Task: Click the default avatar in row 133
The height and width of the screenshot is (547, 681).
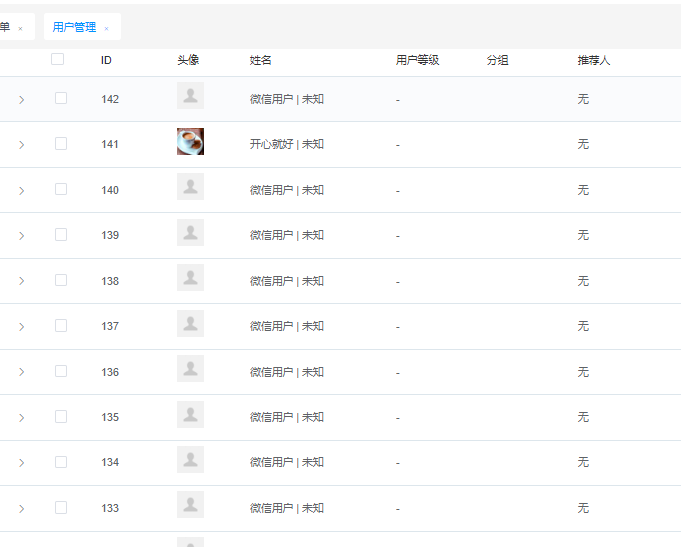Action: click(190, 506)
